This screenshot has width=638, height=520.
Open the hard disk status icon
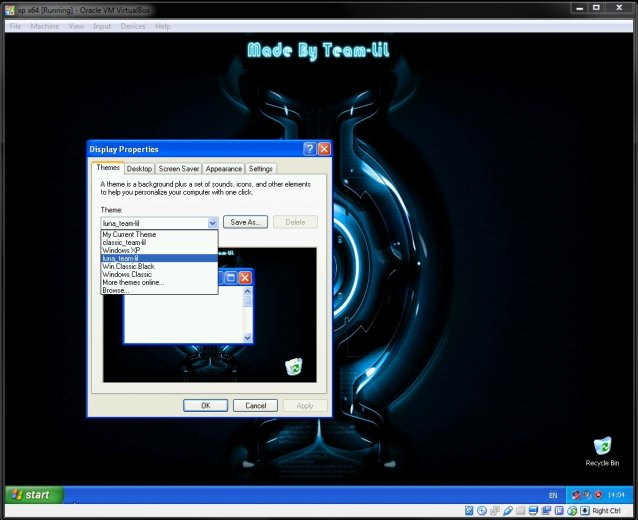[x=469, y=510]
